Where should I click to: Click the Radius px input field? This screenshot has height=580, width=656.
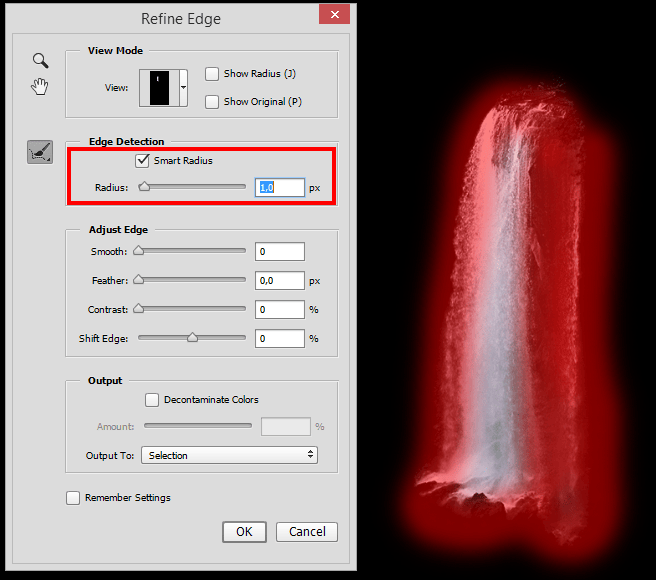(x=280, y=187)
